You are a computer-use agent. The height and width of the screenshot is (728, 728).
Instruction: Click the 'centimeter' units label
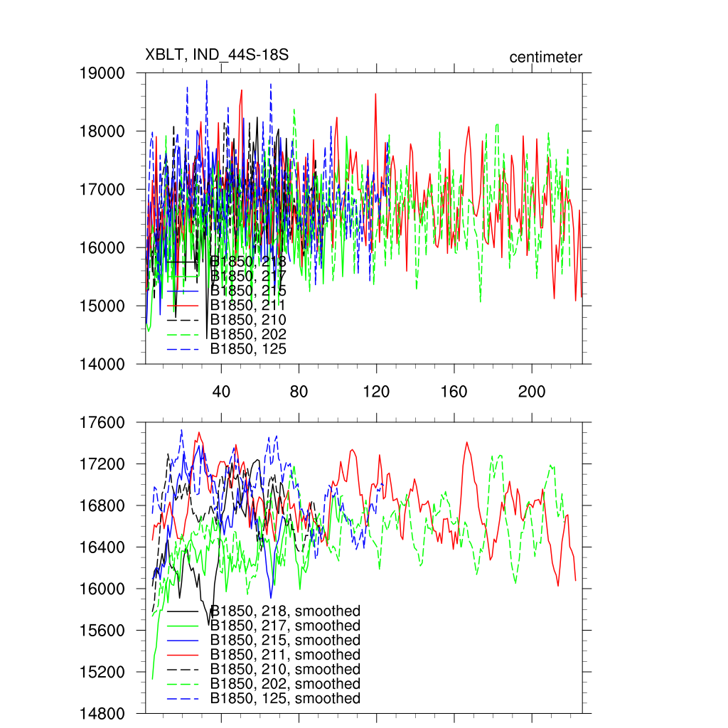545,57
